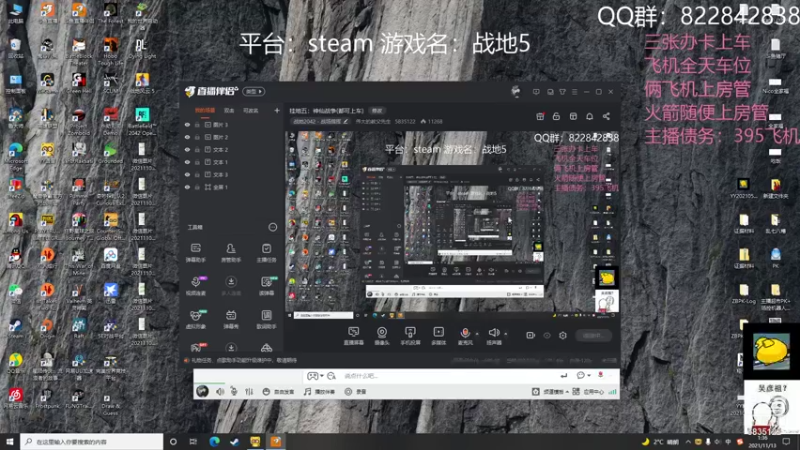Expand the 扬声器 speaker dropdown arrow
Screen dimensions: 800x450
(x=506, y=334)
